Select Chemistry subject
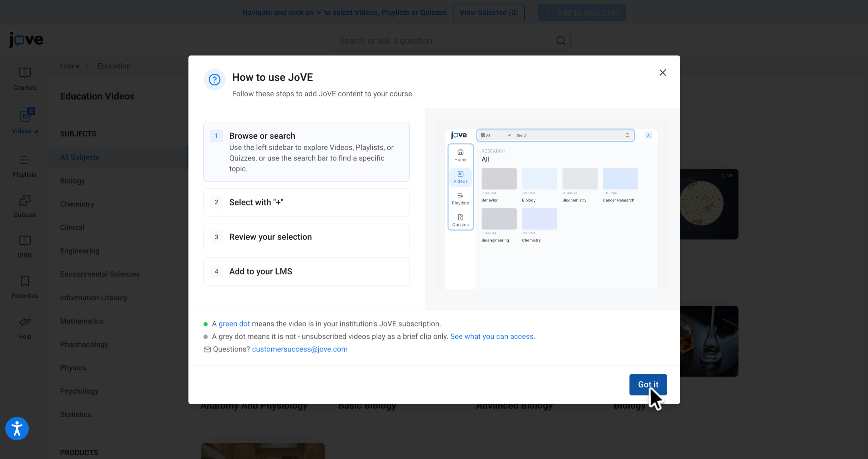 click(x=77, y=204)
